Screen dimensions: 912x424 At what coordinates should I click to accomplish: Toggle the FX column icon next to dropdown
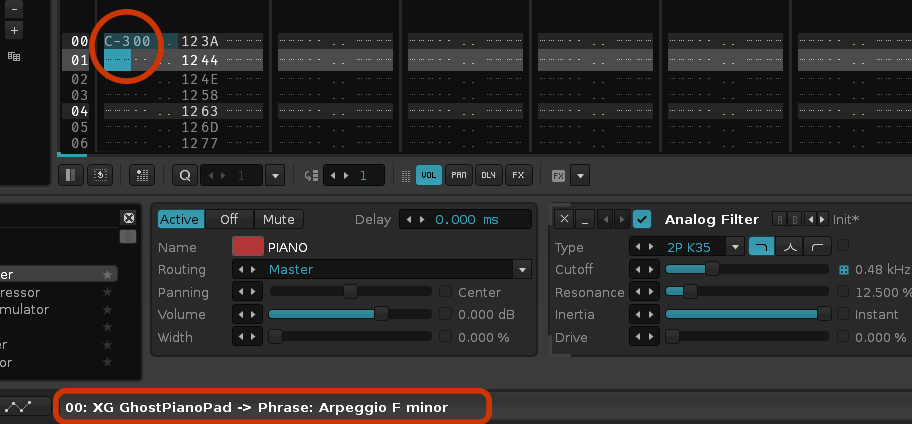pyautogui.click(x=558, y=175)
